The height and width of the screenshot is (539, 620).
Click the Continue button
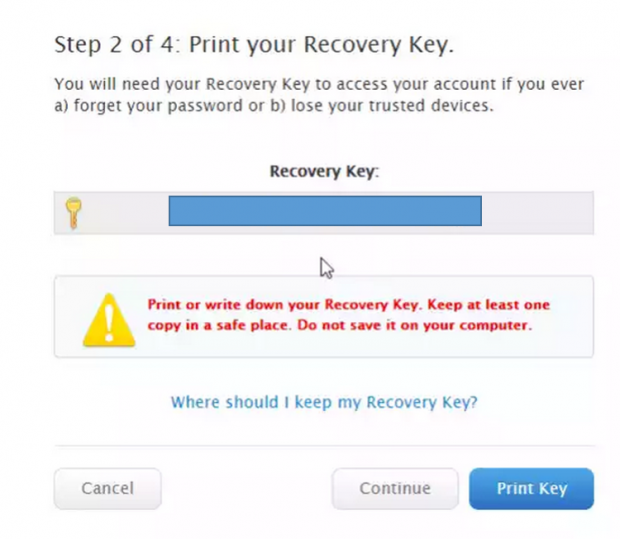395,489
